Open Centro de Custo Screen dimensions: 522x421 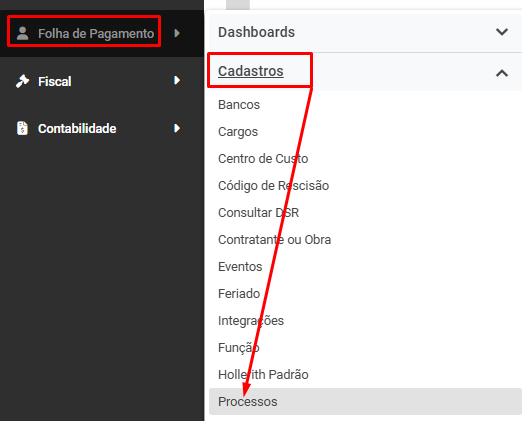pos(263,159)
